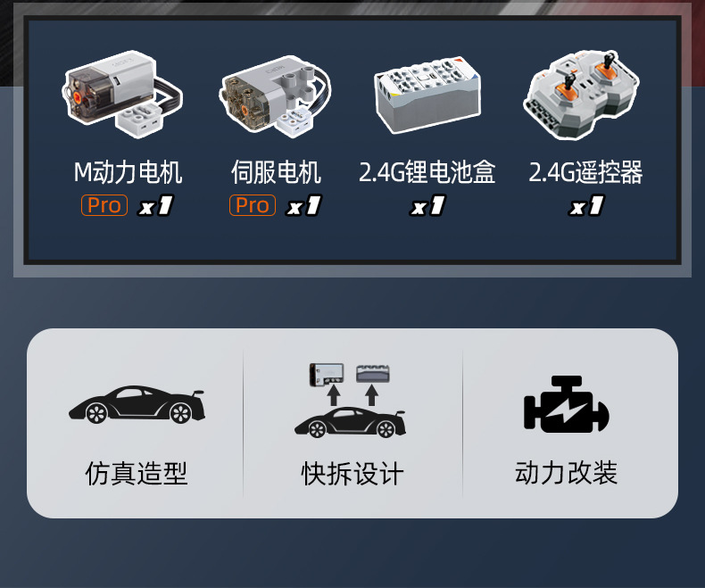Click the 动力改装 text

coord(567,473)
